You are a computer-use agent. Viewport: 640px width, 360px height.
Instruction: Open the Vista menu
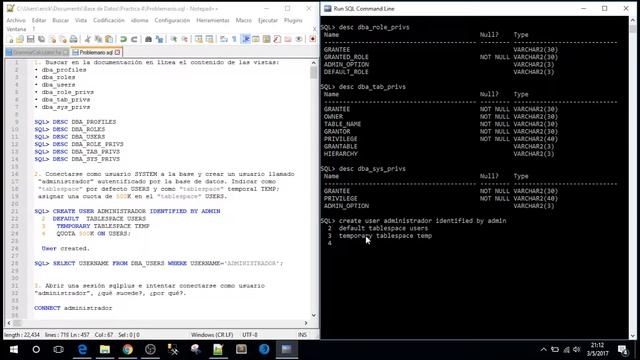(81, 20)
